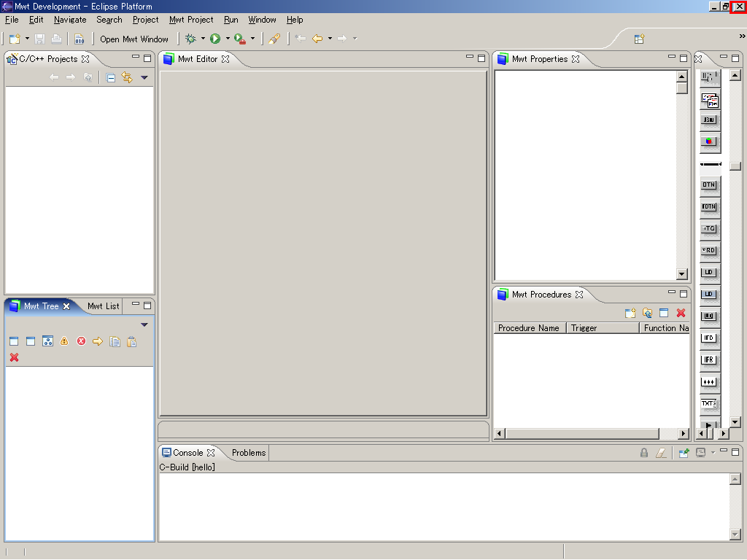Screen dimensions: 747x560
Task: Open the Search menu
Action: click(x=109, y=20)
